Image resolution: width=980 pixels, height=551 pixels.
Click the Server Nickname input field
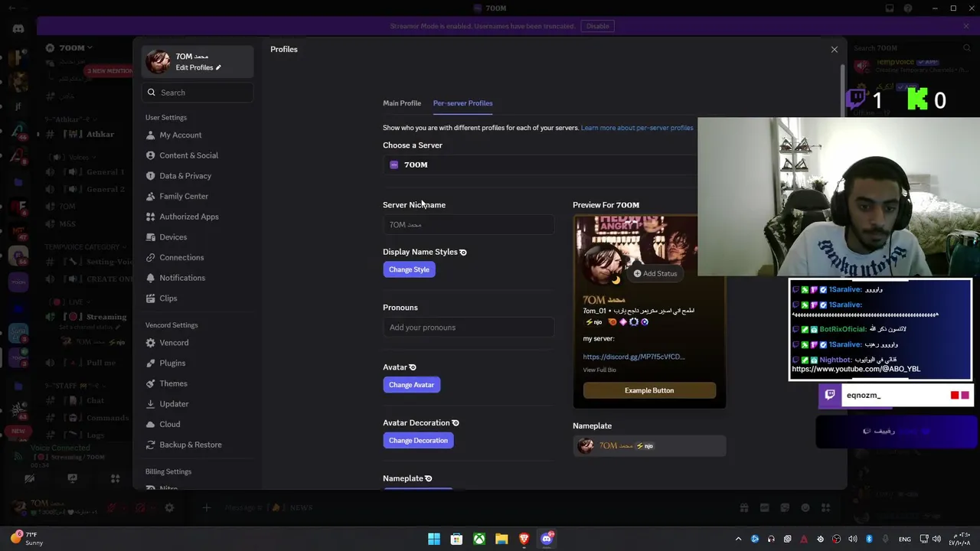tap(468, 224)
